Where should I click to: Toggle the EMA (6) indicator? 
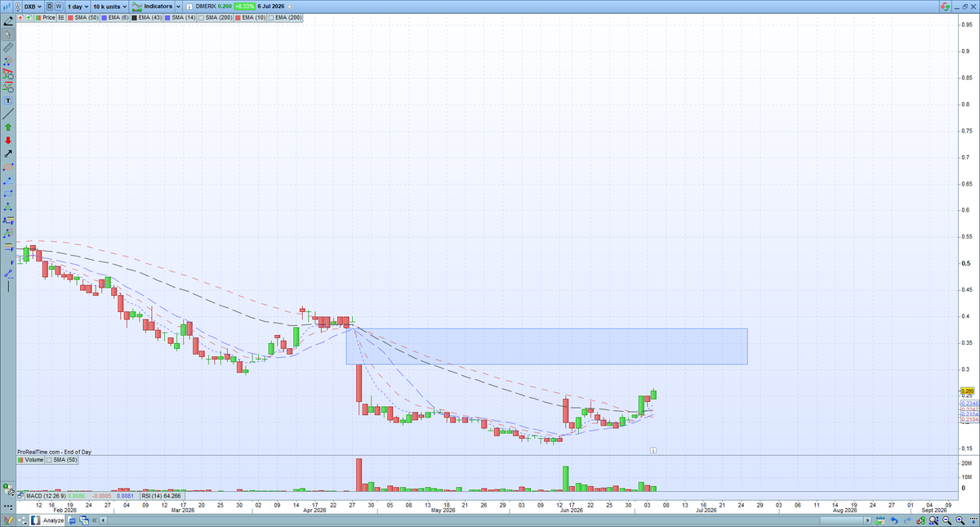[x=114, y=17]
